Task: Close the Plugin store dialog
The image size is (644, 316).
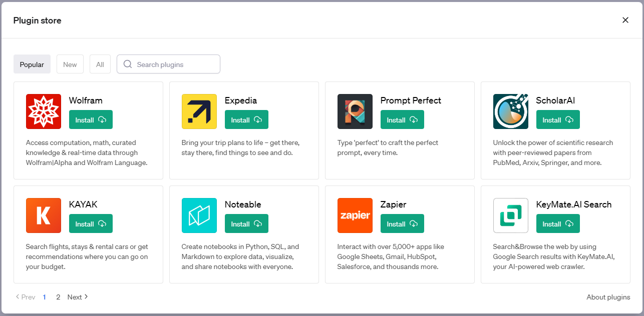Action: click(625, 20)
